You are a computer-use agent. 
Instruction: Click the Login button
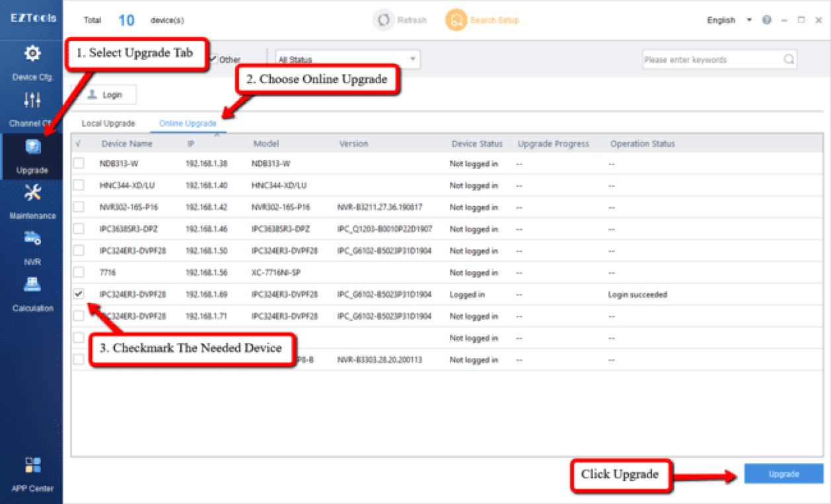[x=104, y=95]
